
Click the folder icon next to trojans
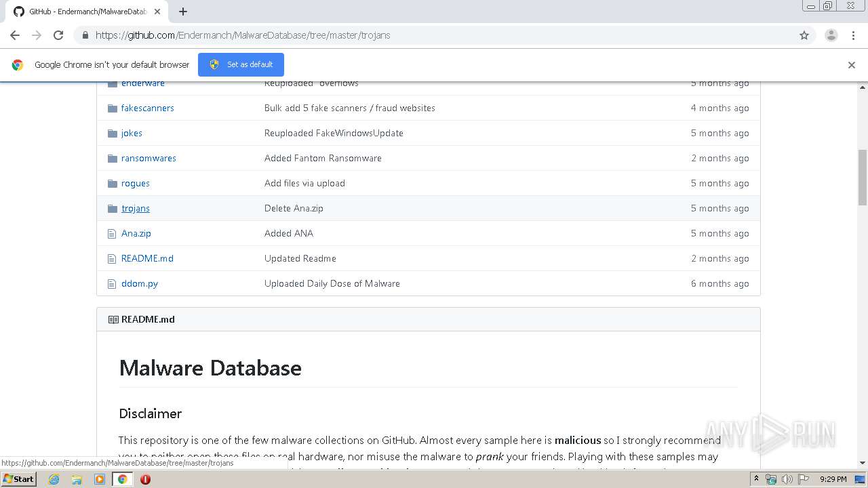tap(113, 209)
